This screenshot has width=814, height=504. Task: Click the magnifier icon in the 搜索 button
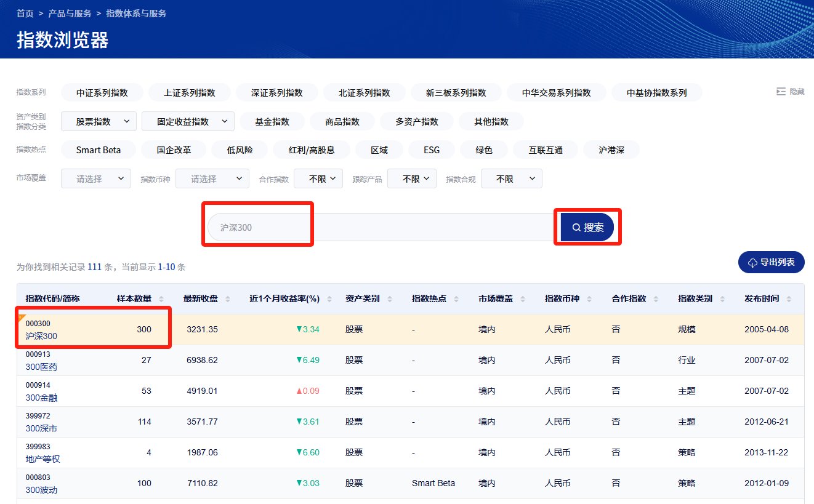coord(576,226)
